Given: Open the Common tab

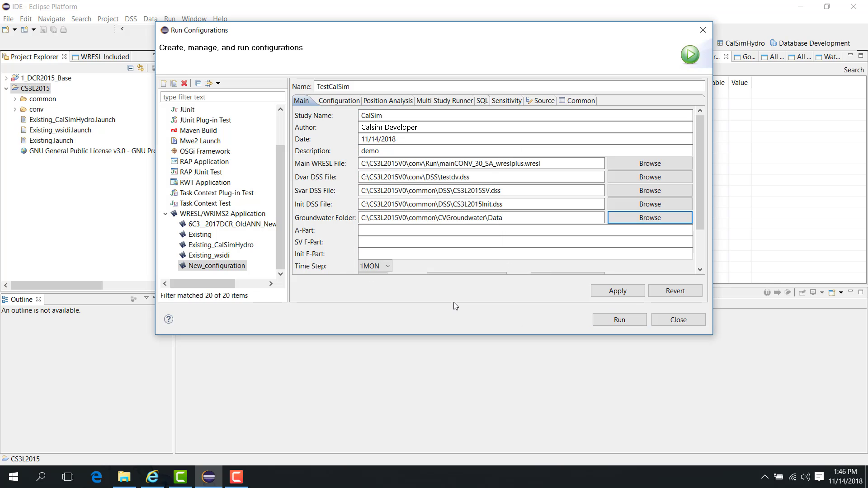Looking at the screenshot, I should point(577,100).
